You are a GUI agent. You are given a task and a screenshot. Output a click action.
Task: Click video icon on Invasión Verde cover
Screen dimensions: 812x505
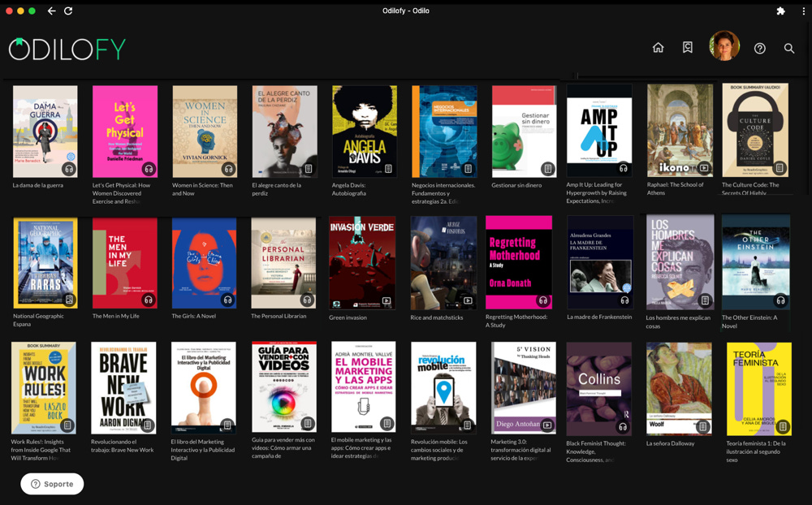pyautogui.click(x=387, y=300)
